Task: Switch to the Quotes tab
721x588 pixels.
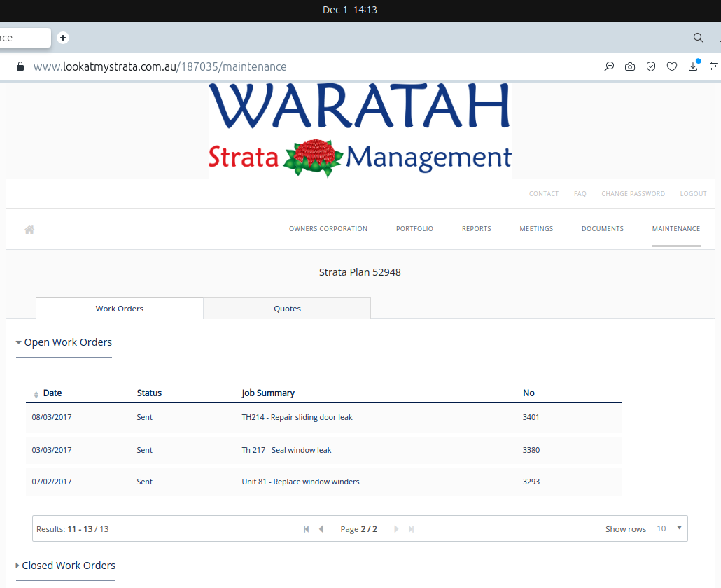Action: point(288,309)
